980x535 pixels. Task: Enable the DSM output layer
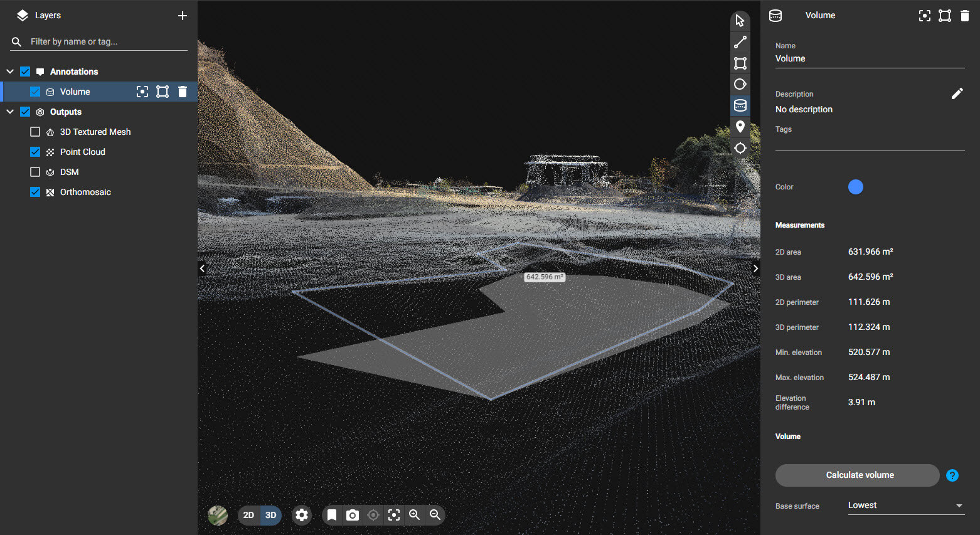pyautogui.click(x=35, y=171)
